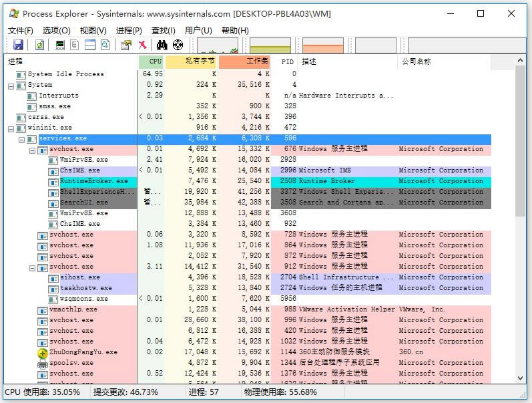This screenshot has height=403, width=532.
Task: Click the scrollbar up arrow
Action: (520, 61)
